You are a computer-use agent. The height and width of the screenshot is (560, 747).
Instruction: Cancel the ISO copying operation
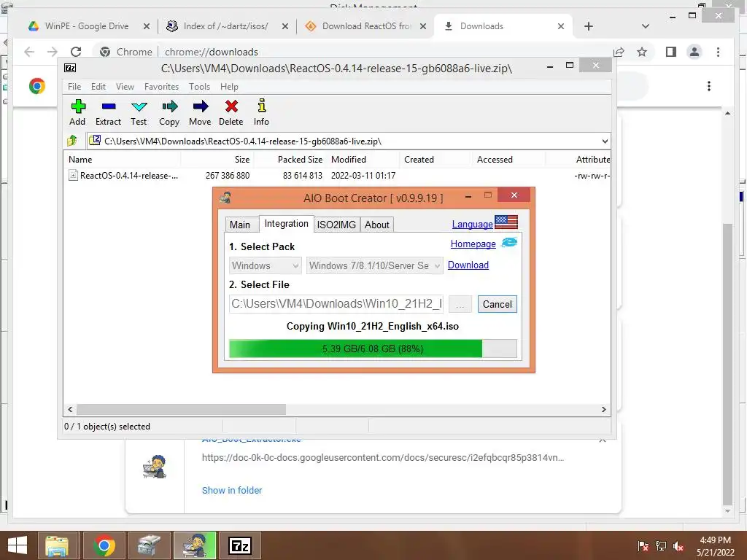click(x=498, y=304)
